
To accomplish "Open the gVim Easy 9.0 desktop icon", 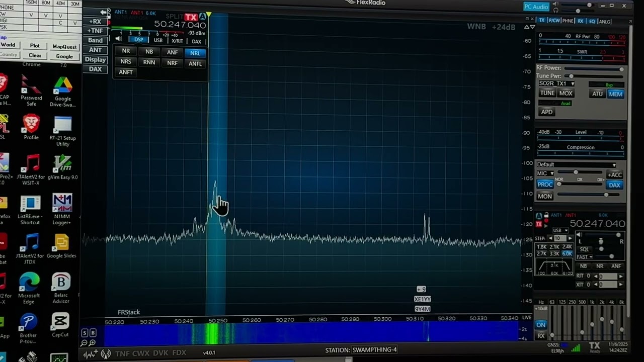I will (62, 167).
